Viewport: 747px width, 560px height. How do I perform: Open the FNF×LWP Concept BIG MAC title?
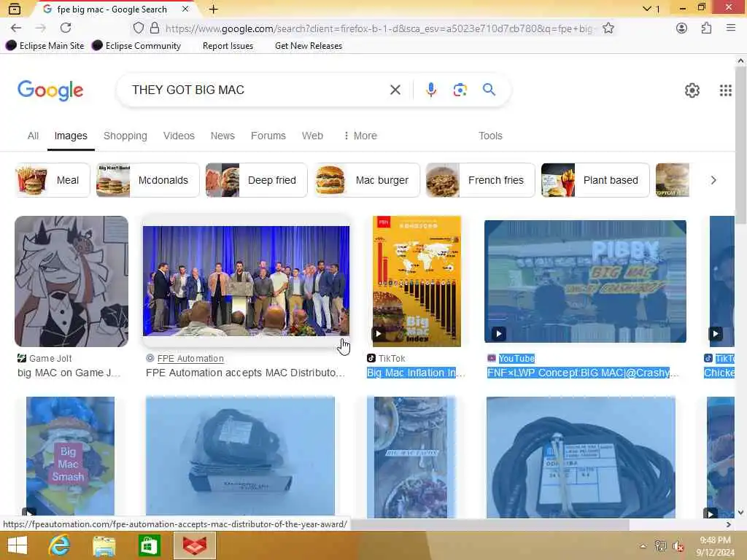[581, 373]
